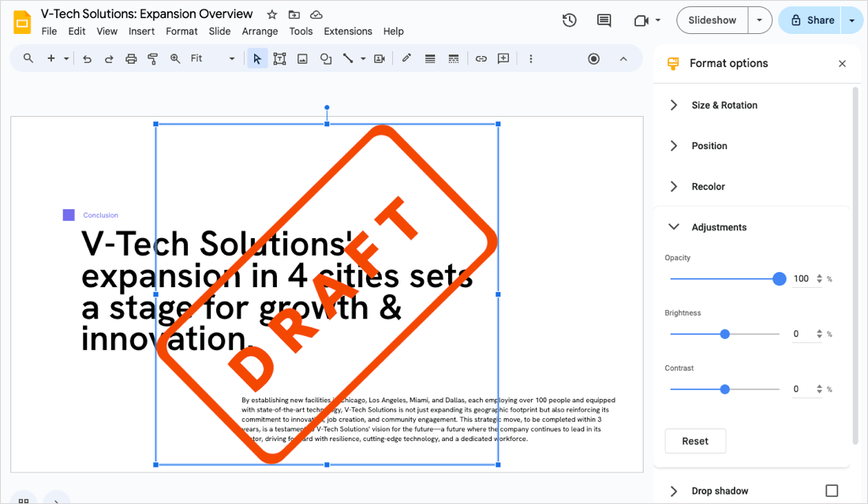The image size is (868, 504).
Task: Click the Share button
Action: (x=811, y=21)
